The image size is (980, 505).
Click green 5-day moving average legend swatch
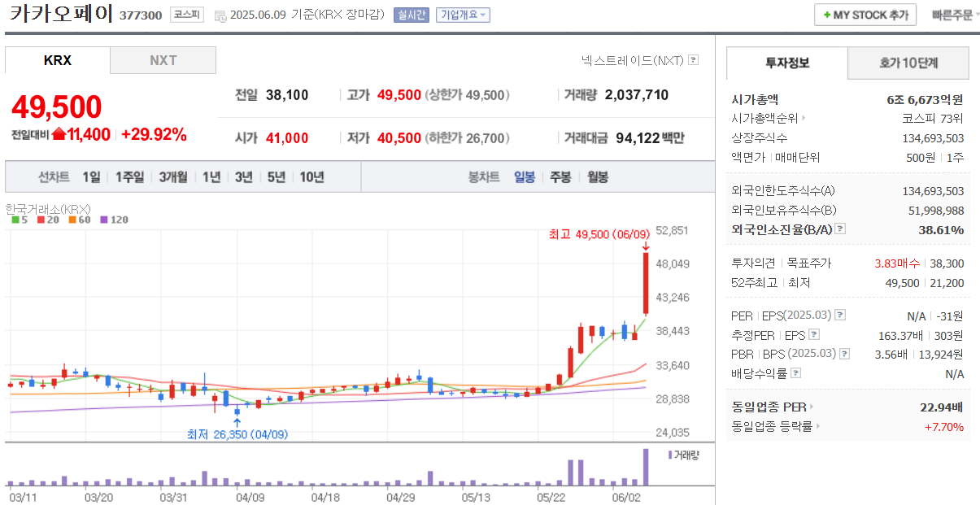point(15,220)
